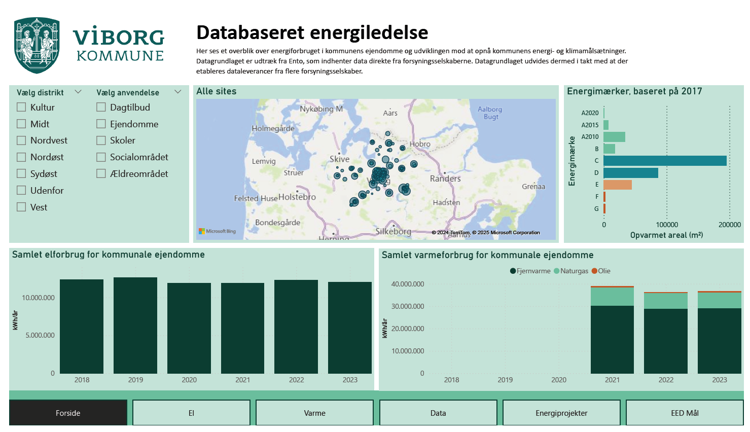The height and width of the screenshot is (432, 750).
Task: Open the EED Mål page button
Action: (x=685, y=412)
